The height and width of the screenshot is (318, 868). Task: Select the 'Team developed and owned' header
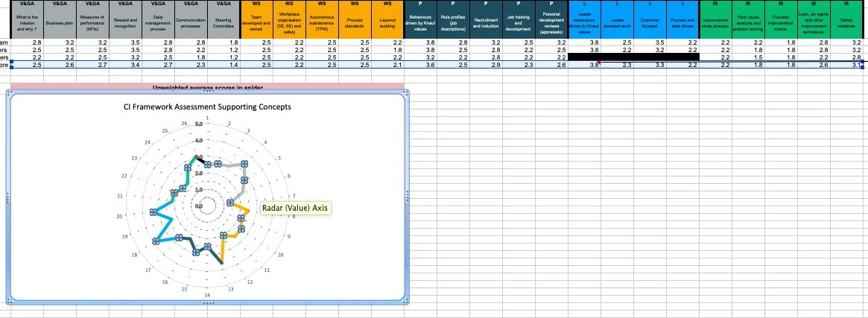[256, 23]
